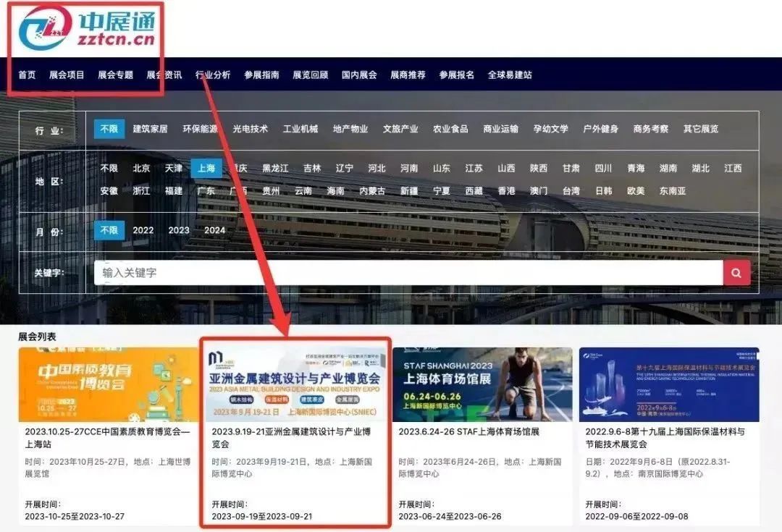Screen dimensions: 782x532
Task: Filter industry by 建筑家居
Action: 150,129
